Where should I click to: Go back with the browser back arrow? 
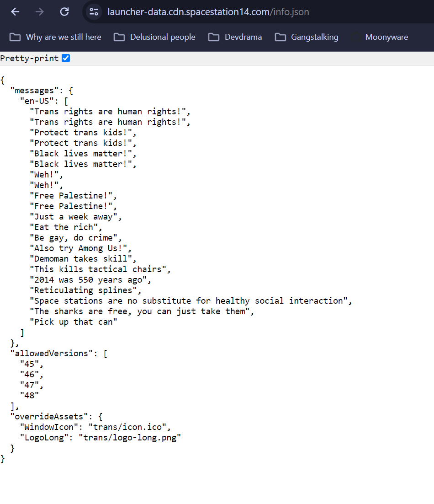click(x=15, y=12)
